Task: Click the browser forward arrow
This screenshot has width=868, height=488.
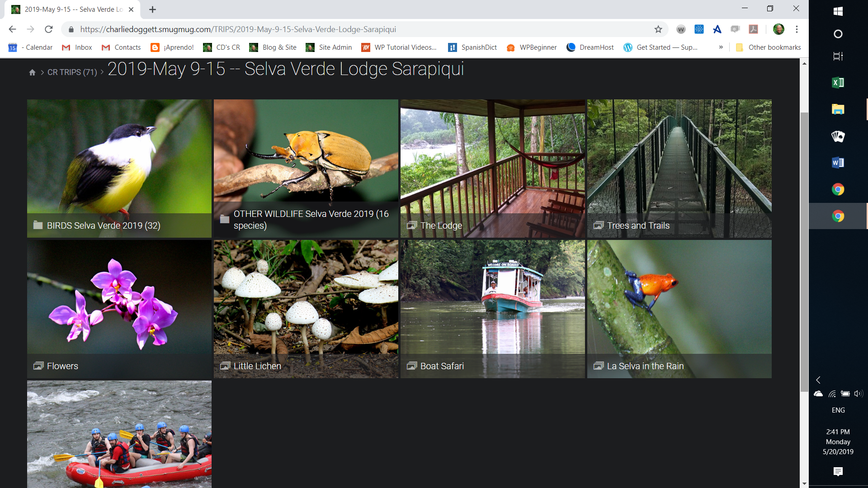Action: click(30, 29)
